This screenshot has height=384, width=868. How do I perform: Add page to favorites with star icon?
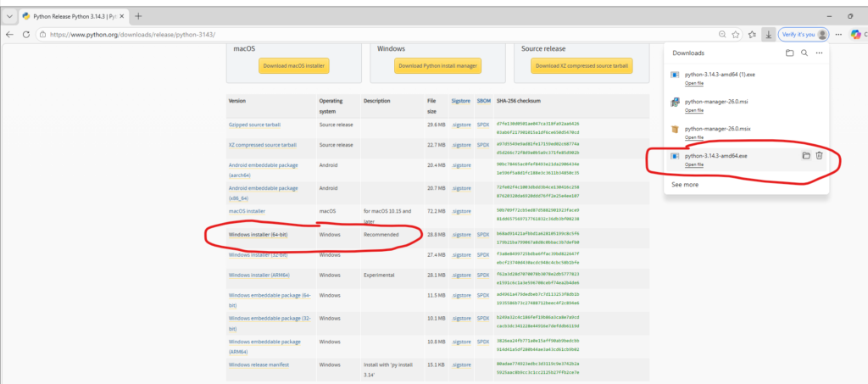click(x=737, y=35)
